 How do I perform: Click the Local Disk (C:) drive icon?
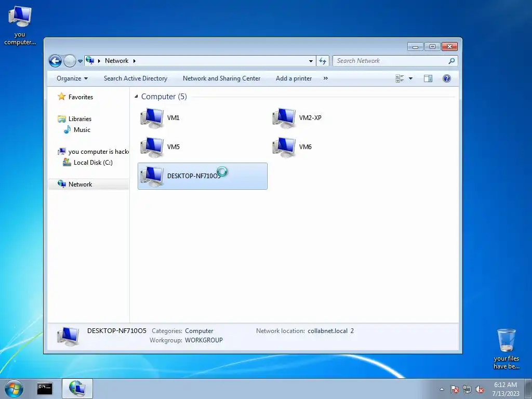(x=67, y=163)
